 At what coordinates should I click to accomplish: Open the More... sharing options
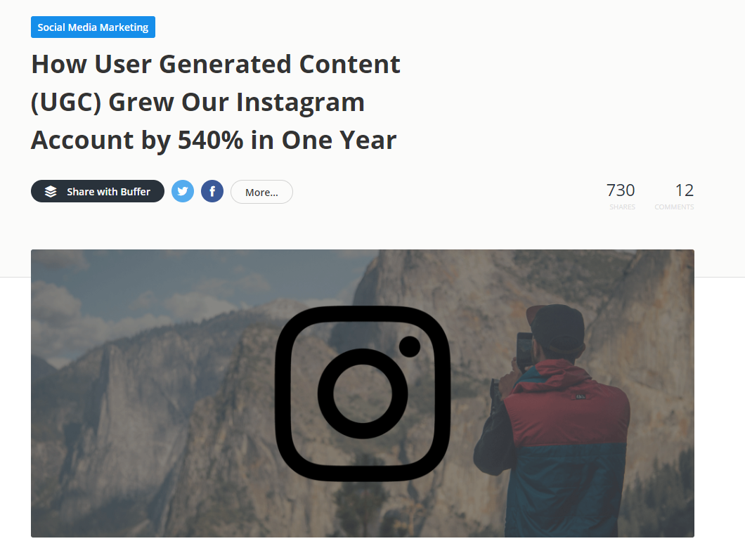(x=261, y=192)
